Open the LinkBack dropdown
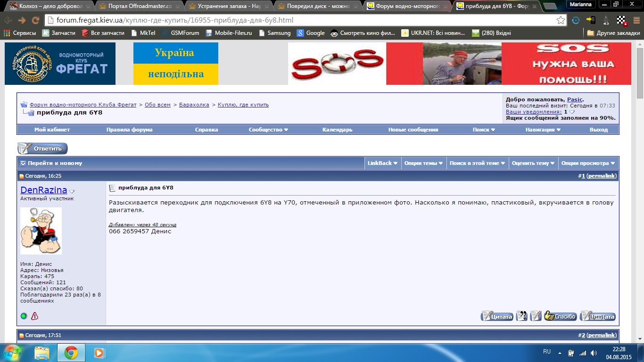Screen dimensions: 644x362 click(x=383, y=163)
